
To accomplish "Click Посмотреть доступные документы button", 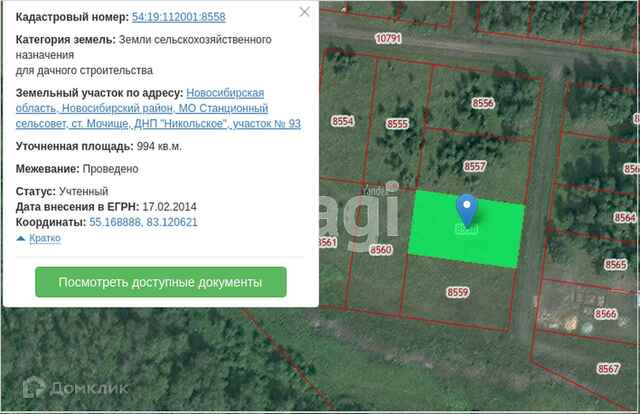I will click(161, 282).
